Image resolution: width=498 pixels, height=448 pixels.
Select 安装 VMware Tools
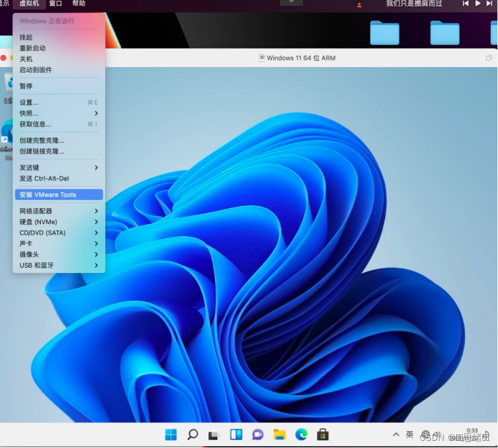(59, 195)
